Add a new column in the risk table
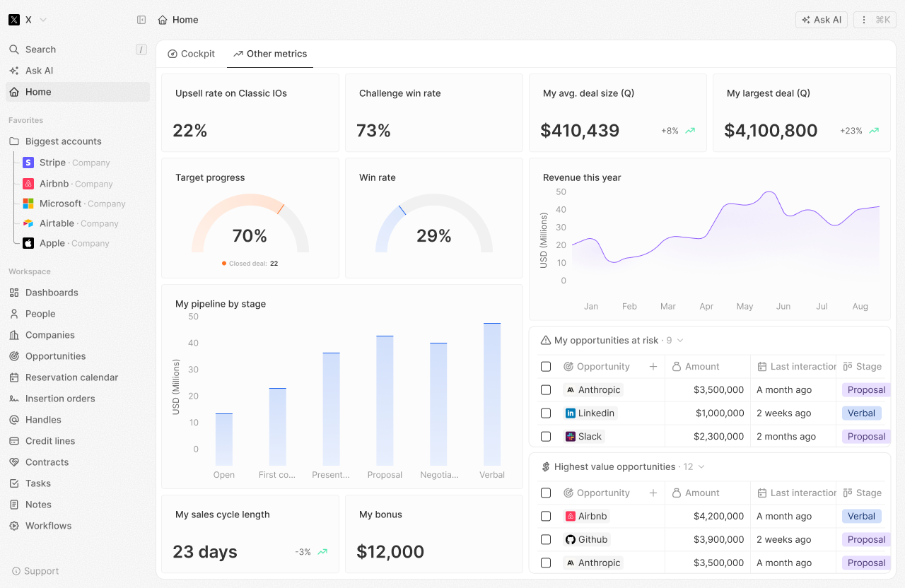Screen dimensions: 905x588 coord(653,366)
